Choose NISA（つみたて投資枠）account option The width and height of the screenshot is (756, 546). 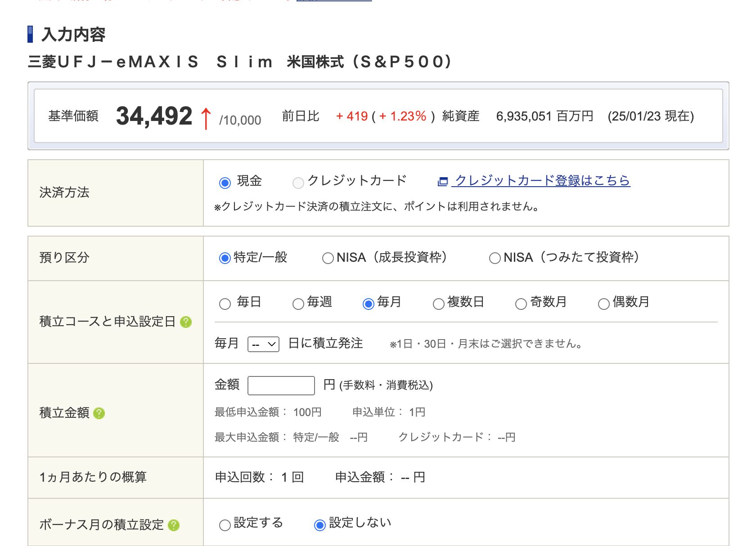click(495, 258)
